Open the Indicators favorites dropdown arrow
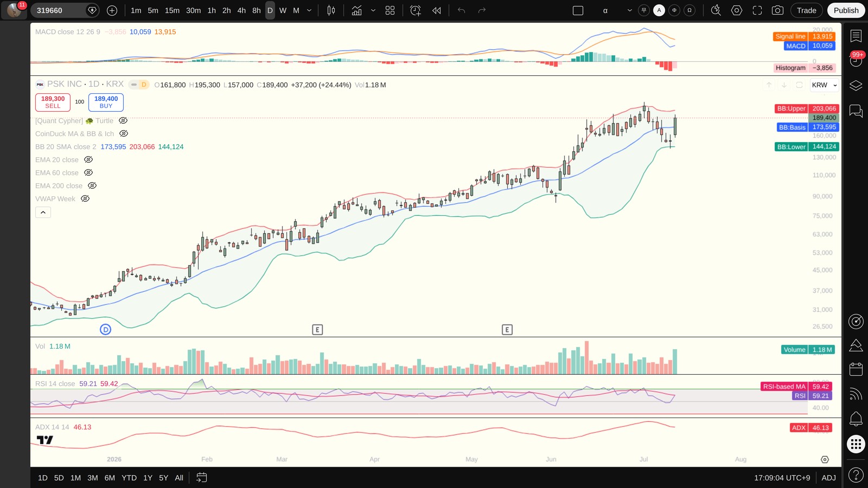 [x=373, y=10]
